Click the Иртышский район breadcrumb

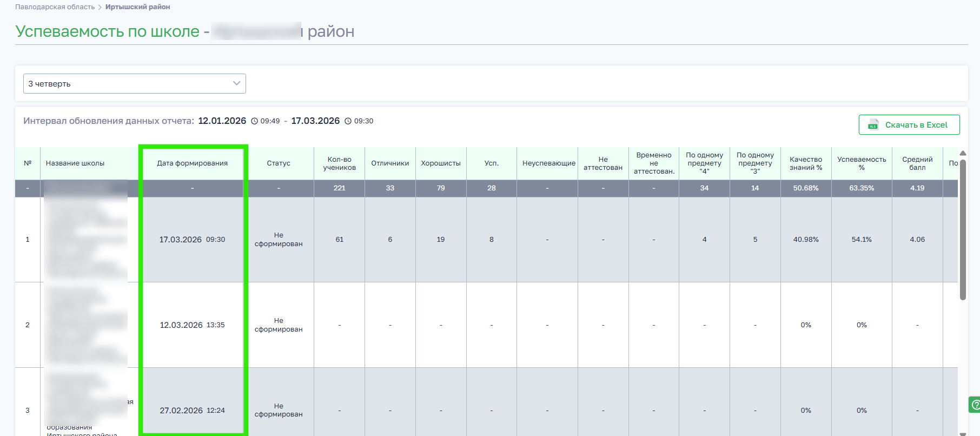(137, 7)
